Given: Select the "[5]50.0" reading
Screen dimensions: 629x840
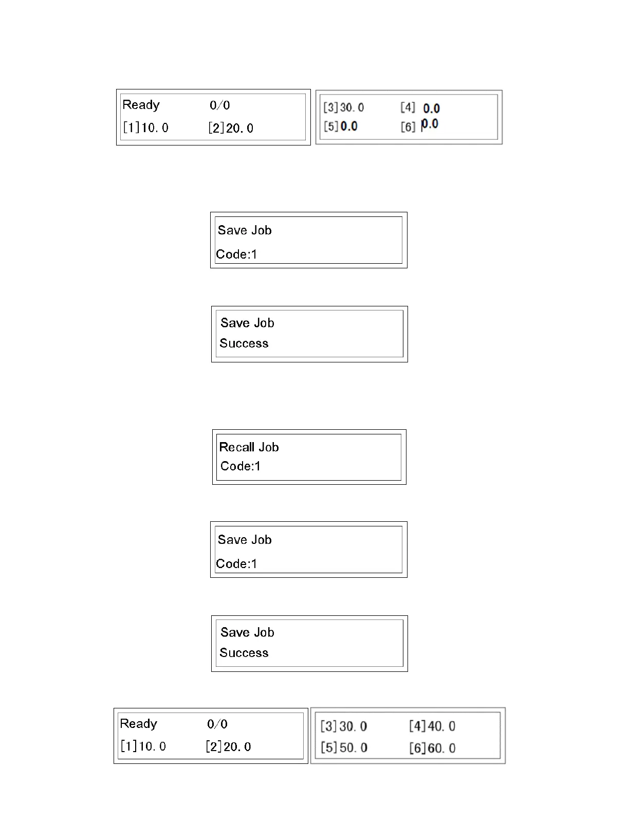Looking at the screenshot, I should pyautogui.click(x=344, y=748).
